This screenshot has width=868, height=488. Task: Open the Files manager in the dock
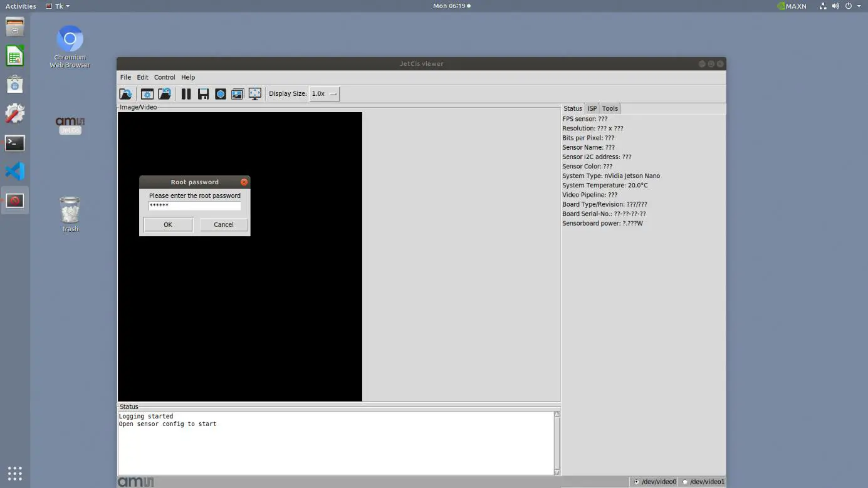(15, 28)
